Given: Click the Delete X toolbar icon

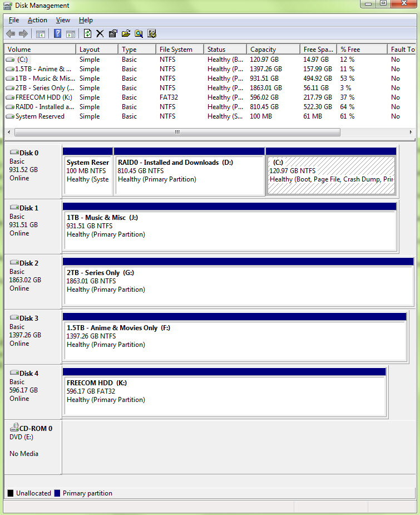Looking at the screenshot, I should (x=100, y=33).
